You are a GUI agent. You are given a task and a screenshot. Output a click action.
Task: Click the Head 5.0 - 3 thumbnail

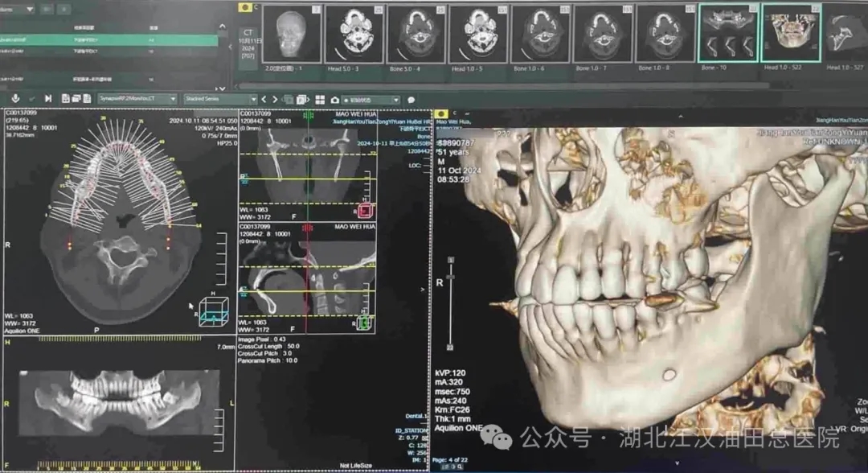tap(354, 34)
